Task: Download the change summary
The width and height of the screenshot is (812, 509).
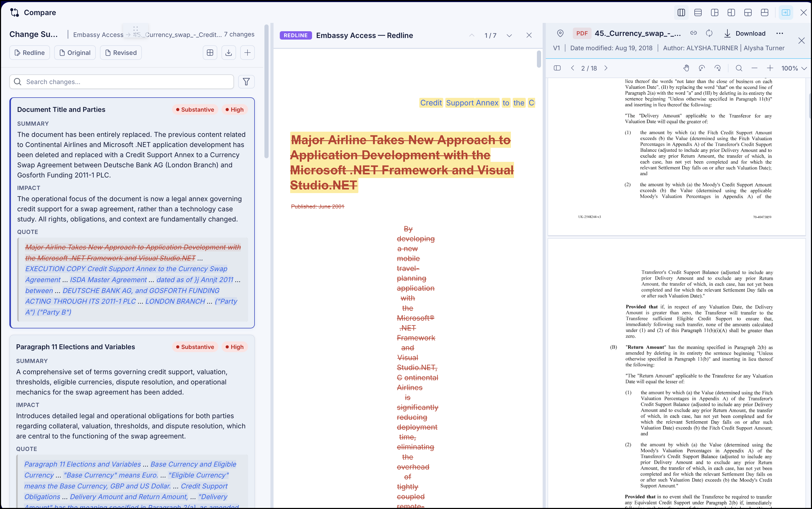Action: [x=229, y=53]
